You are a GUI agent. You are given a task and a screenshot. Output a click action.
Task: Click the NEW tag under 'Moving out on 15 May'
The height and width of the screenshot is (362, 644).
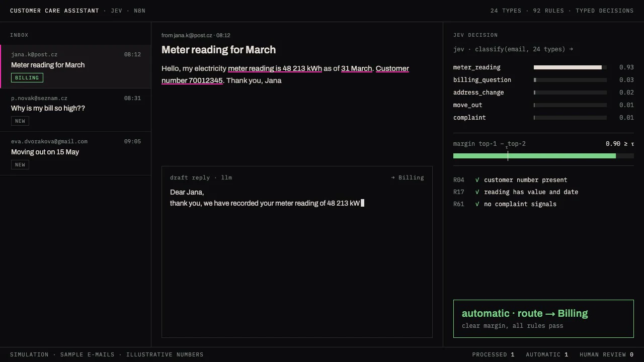[20, 165]
